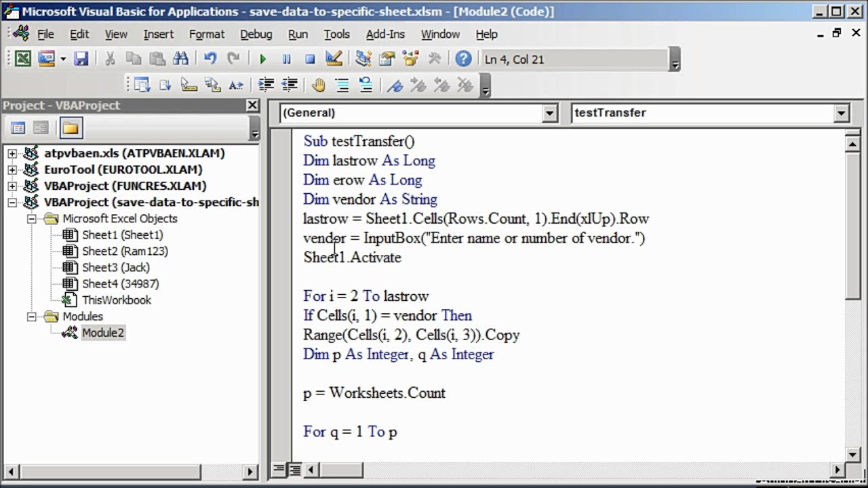Click the List Constants icon

165,85
